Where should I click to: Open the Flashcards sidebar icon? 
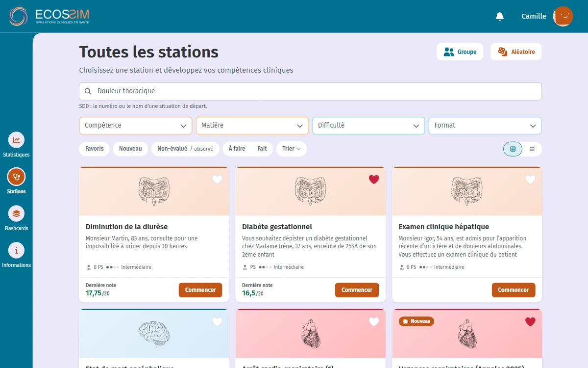tap(17, 213)
